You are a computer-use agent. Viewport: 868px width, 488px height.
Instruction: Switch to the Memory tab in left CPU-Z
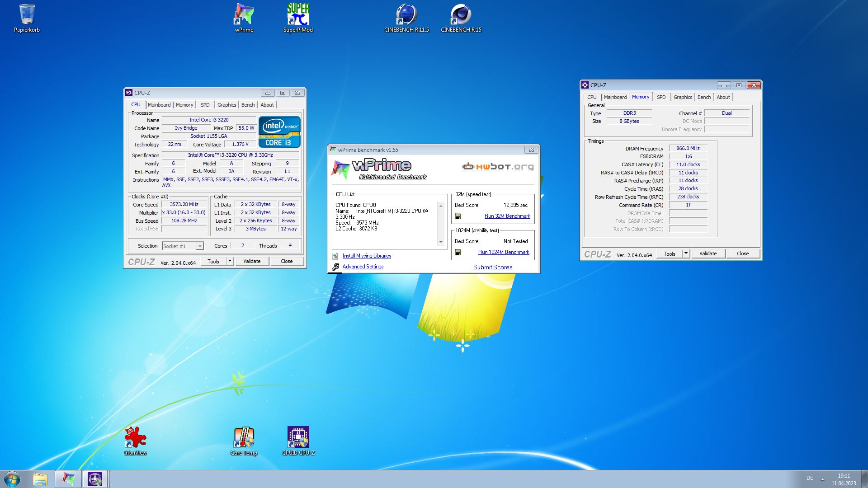pyautogui.click(x=184, y=105)
